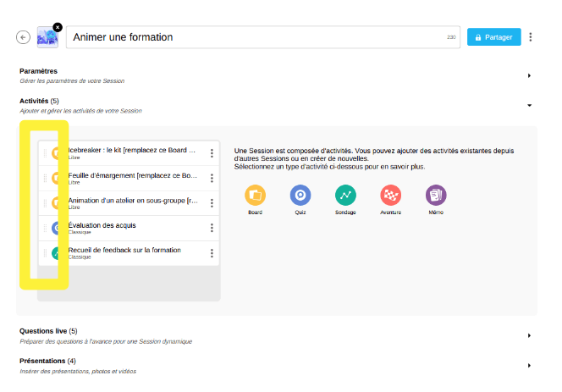
Task: Select the Mémo activity icon
Action: (435, 195)
